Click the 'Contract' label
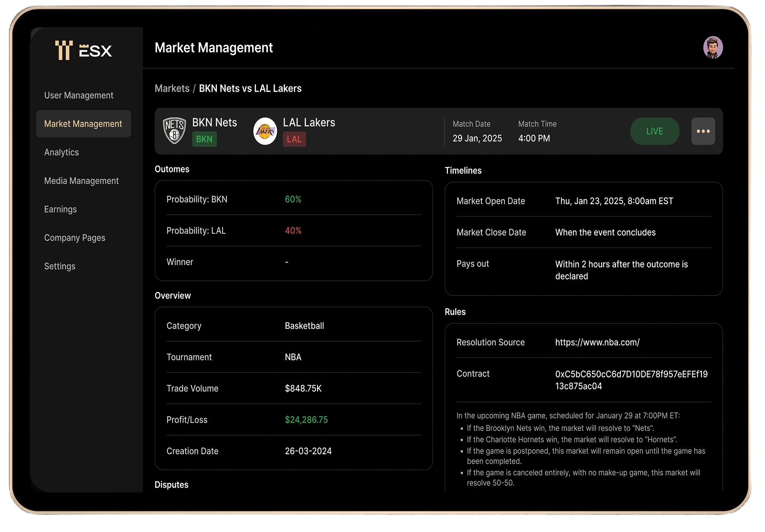This screenshot has height=532, width=765. coord(473,374)
